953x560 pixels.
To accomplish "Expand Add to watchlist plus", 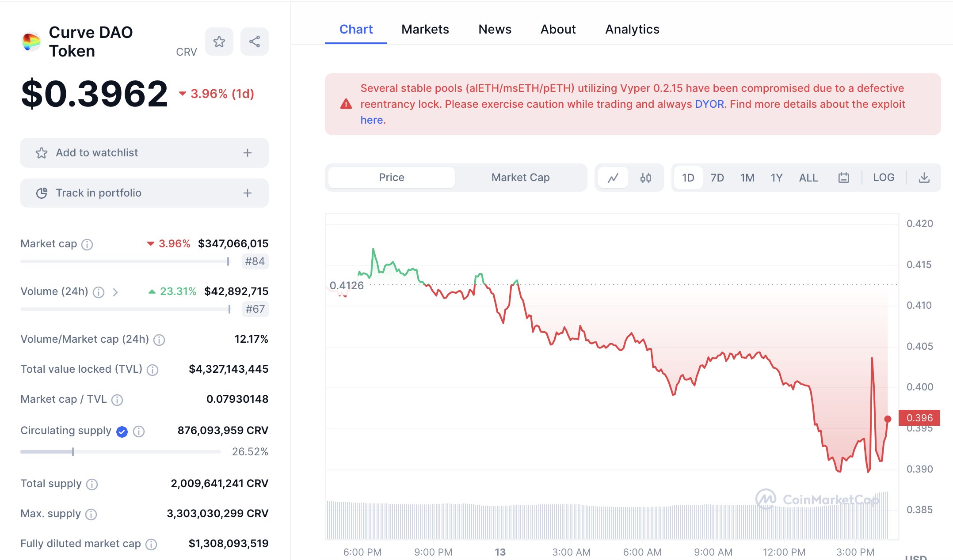I will click(x=247, y=153).
